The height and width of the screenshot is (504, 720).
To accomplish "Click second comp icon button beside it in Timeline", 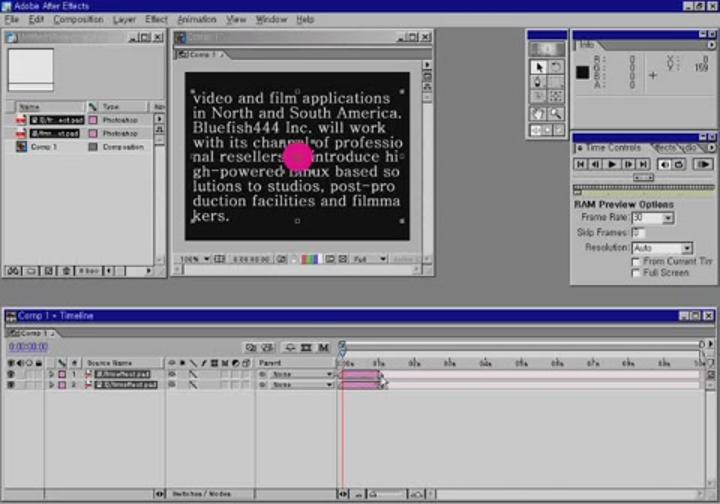I will coord(267,347).
